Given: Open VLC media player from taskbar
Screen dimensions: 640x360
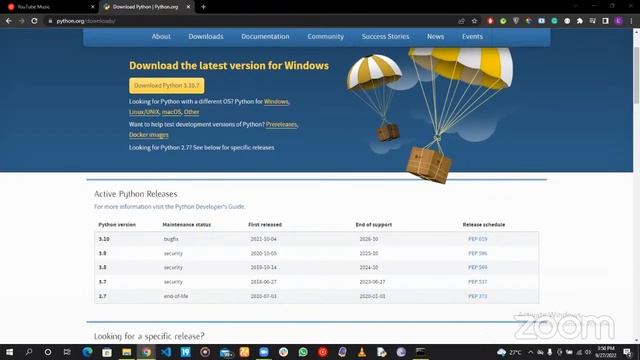Looking at the screenshot, I should tap(362, 352).
